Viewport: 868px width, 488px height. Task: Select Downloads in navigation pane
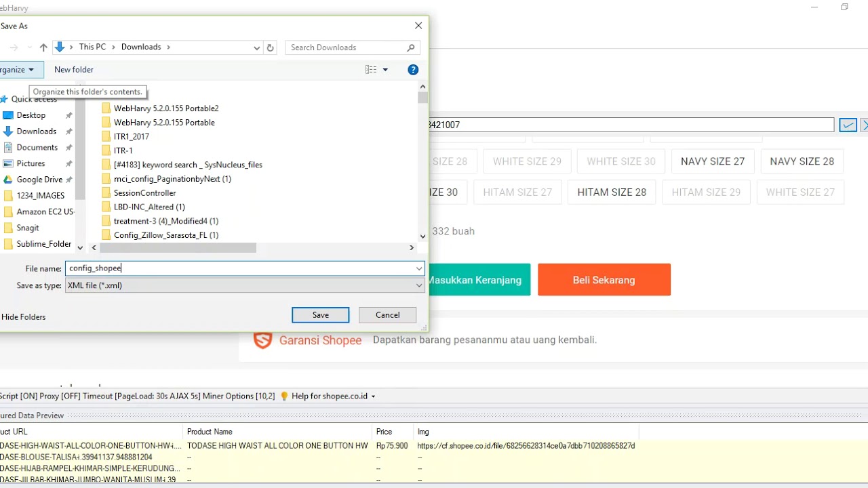(x=37, y=131)
